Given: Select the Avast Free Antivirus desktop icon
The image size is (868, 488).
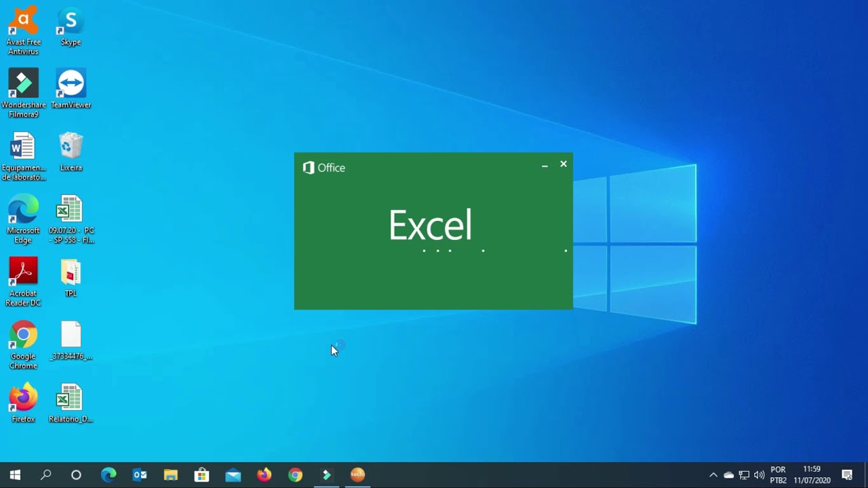Looking at the screenshot, I should point(23,31).
